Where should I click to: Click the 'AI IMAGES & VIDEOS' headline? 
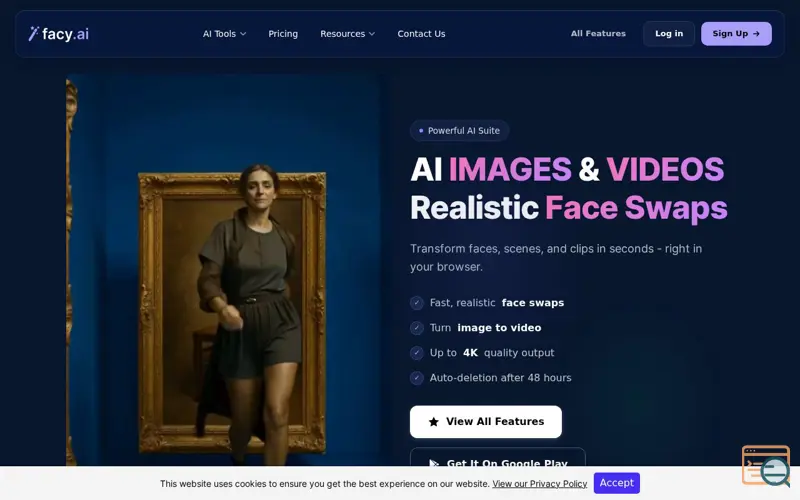click(x=567, y=169)
